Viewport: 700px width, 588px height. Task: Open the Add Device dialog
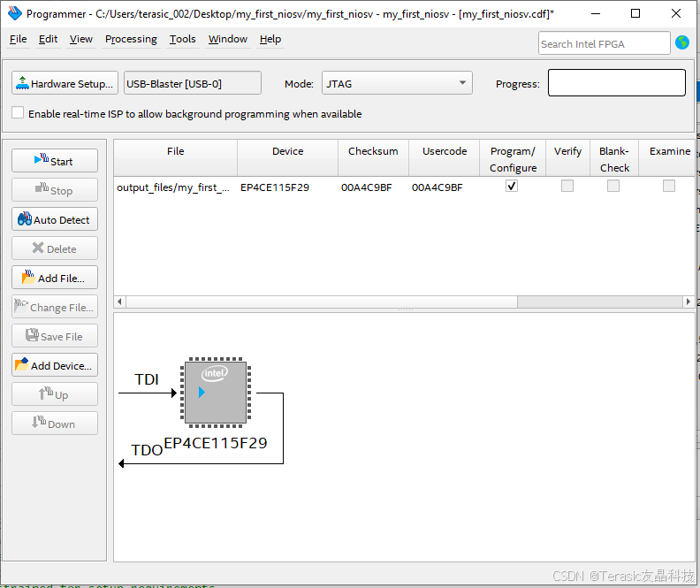pos(55,365)
